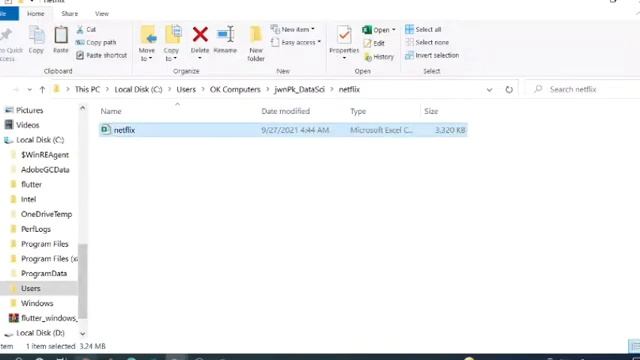Expand the address bar history dropdown
Screen dimensions: 640x360
click(489, 89)
